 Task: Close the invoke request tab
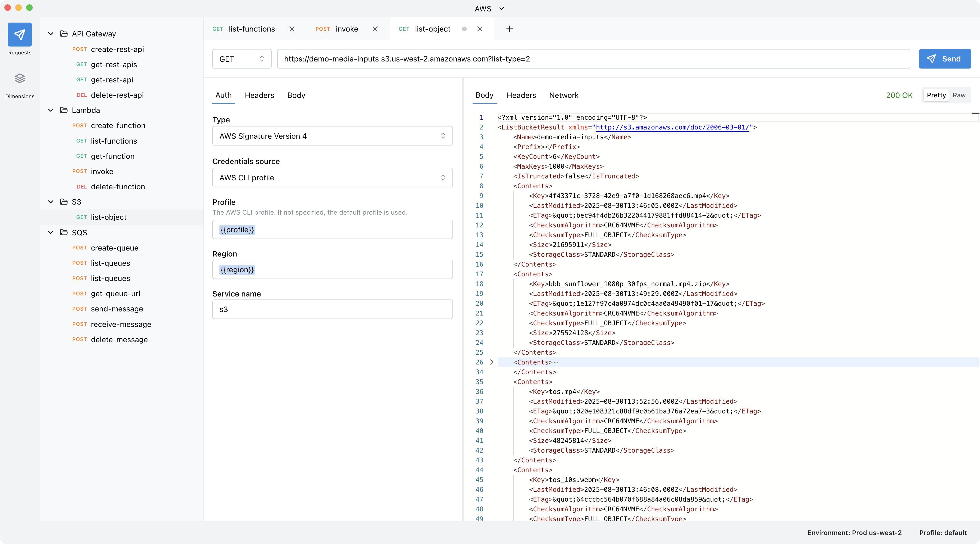tap(375, 29)
